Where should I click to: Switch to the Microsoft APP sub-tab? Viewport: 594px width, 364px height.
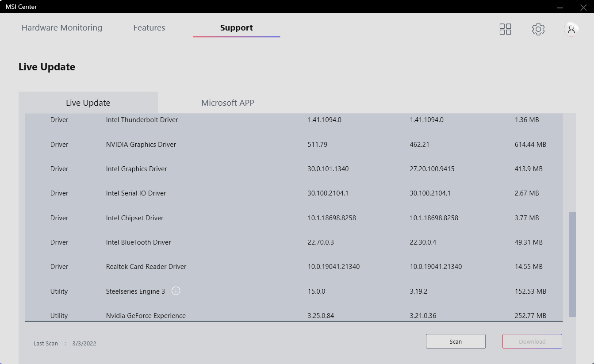coord(227,103)
